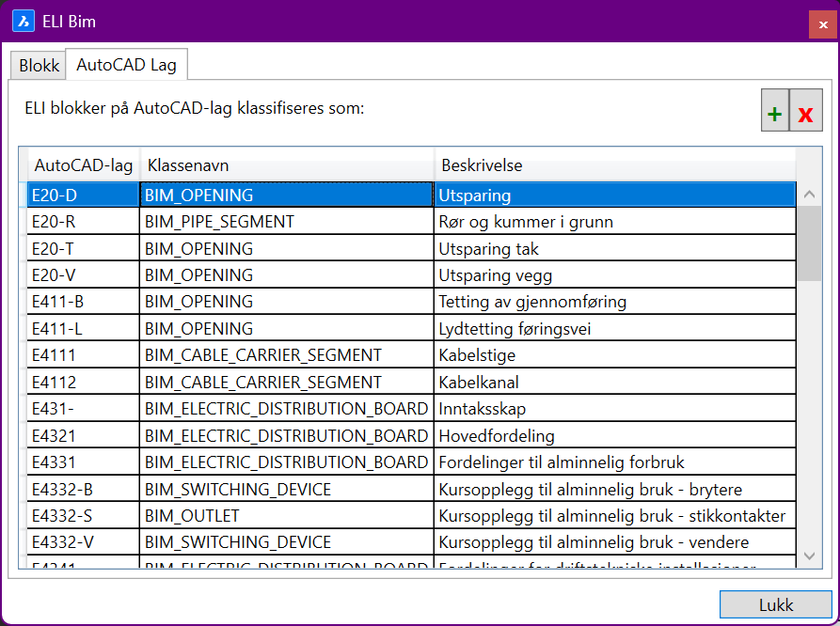Sort by AutoCAD-lag column header
Image resolution: width=840 pixels, height=626 pixels.
click(x=83, y=165)
